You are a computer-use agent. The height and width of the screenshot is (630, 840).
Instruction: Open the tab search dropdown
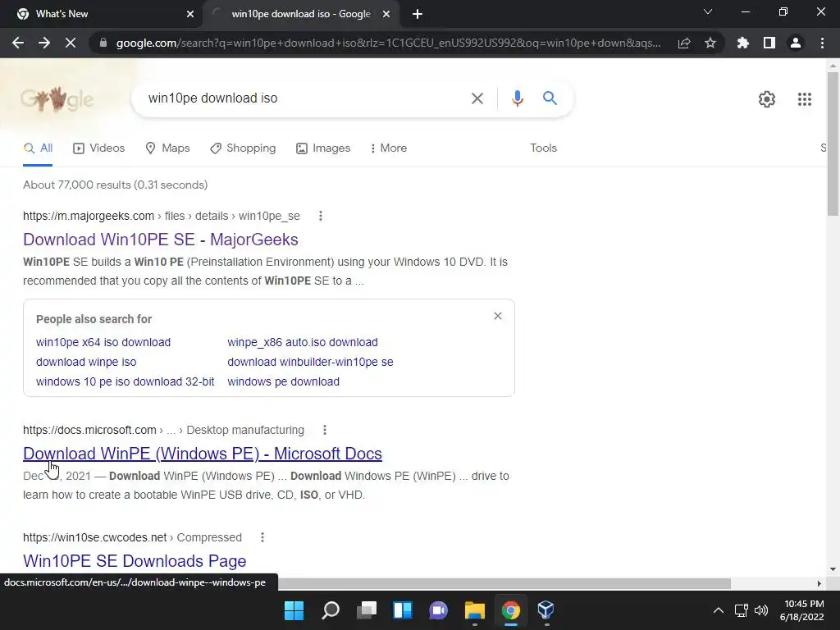click(708, 11)
